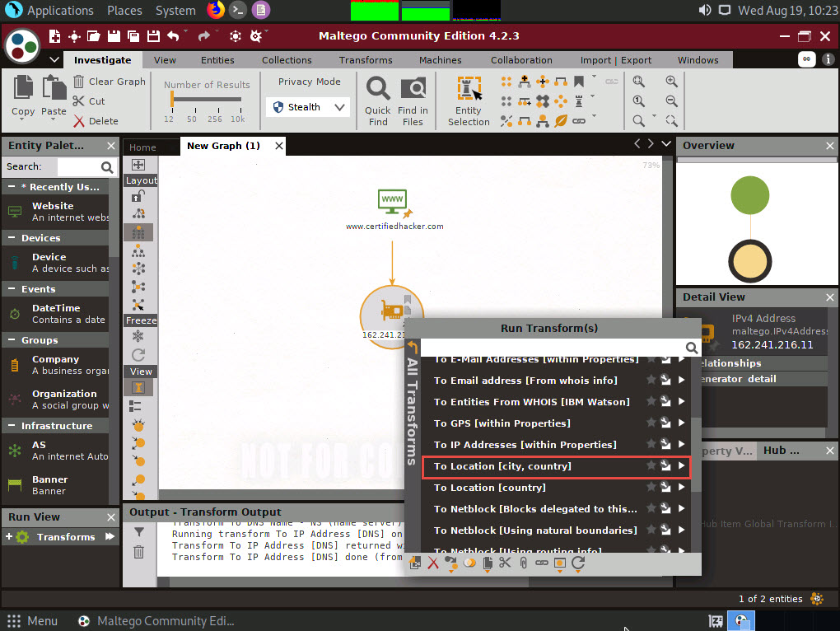Image resolution: width=840 pixels, height=631 pixels.
Task: Click the Maltego application logo button
Action: pyautogui.click(x=22, y=46)
